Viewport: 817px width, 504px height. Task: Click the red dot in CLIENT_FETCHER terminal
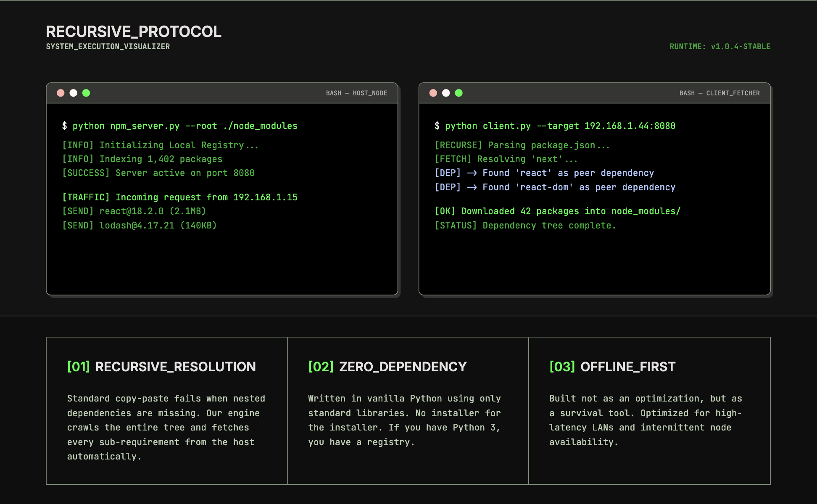point(433,93)
